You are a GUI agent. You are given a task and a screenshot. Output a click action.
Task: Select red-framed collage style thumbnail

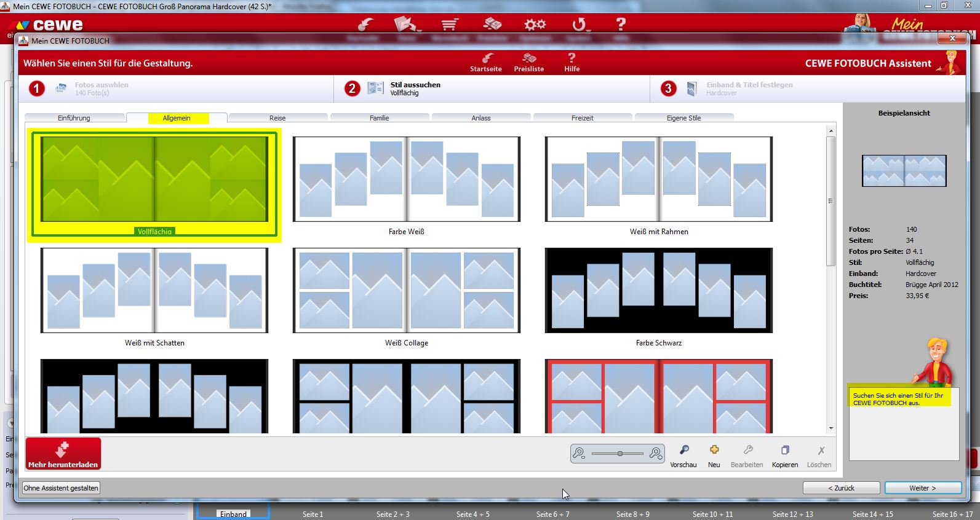[659, 396]
